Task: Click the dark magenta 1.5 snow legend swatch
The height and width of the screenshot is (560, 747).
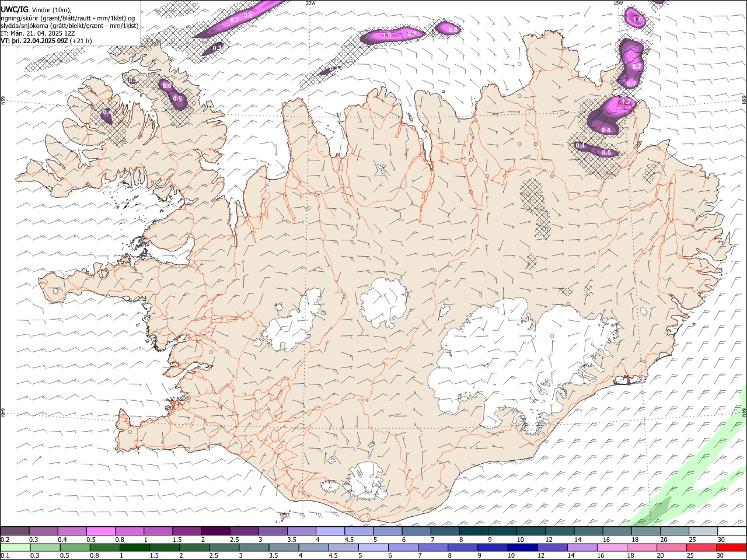Action: pyautogui.click(x=187, y=531)
